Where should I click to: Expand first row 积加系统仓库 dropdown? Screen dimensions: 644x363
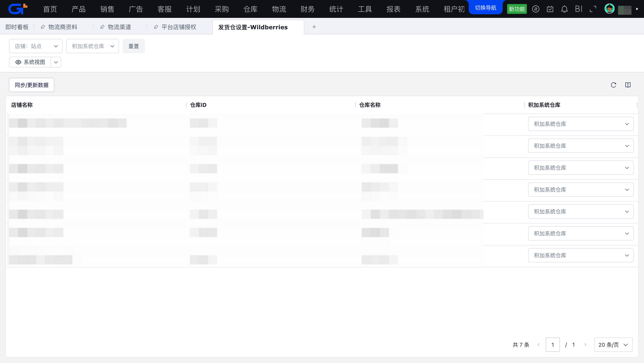pyautogui.click(x=580, y=124)
